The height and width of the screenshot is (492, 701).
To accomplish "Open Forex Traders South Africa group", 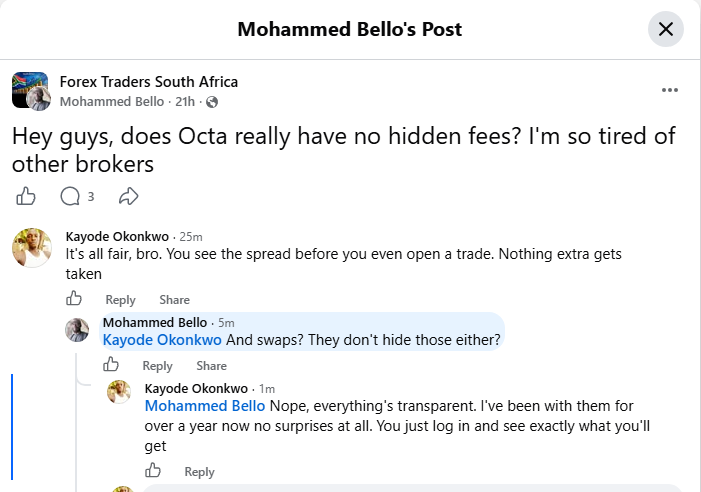I will (x=149, y=82).
